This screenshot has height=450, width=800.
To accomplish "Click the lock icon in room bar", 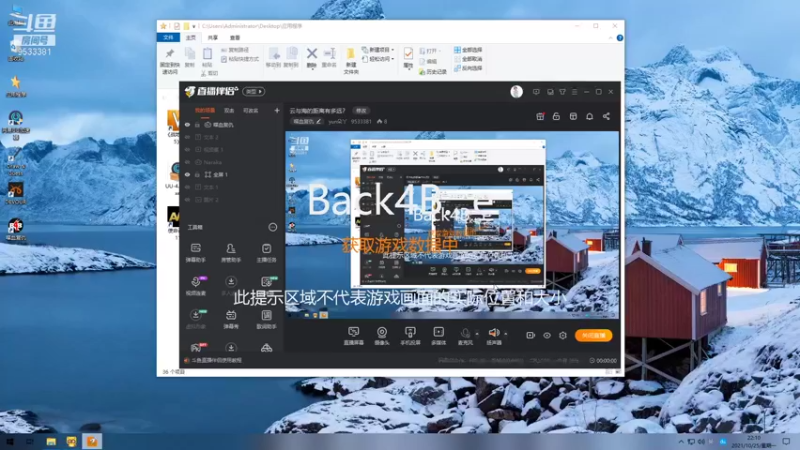I will [556, 116].
